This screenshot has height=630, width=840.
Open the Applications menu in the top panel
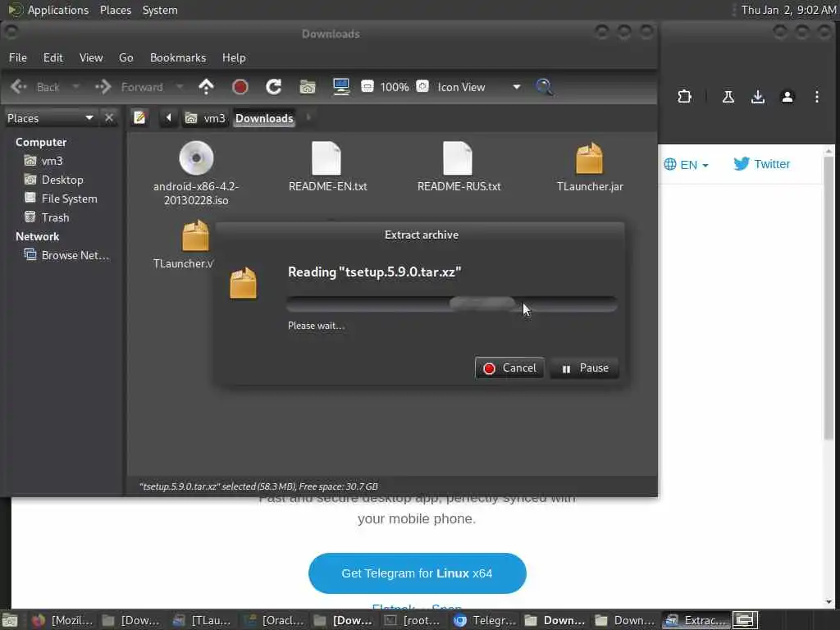coord(48,10)
